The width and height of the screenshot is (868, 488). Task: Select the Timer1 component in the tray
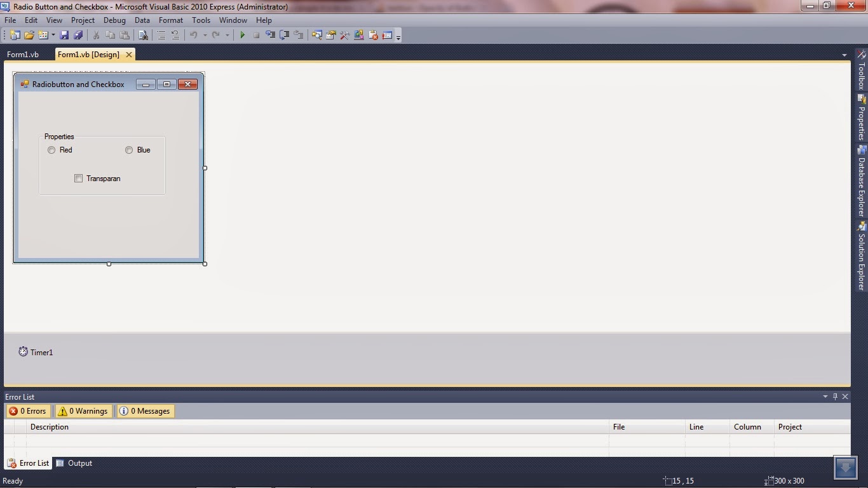pos(36,352)
